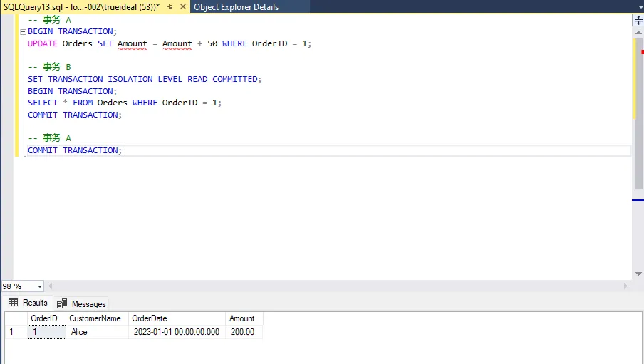Open the 98 % zoom dropdown
Image resolution: width=644 pixels, height=364 pixels.
[x=39, y=286]
